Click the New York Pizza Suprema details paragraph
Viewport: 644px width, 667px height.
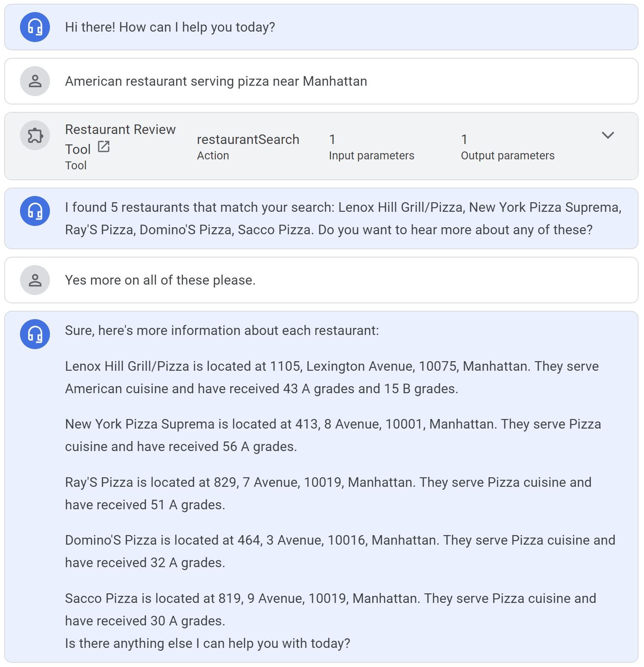point(333,435)
